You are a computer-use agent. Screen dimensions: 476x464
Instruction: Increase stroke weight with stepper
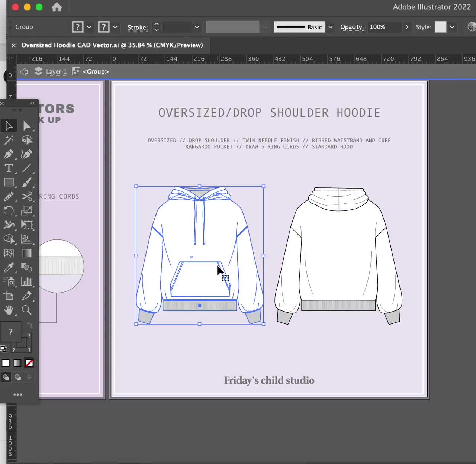[157, 24]
